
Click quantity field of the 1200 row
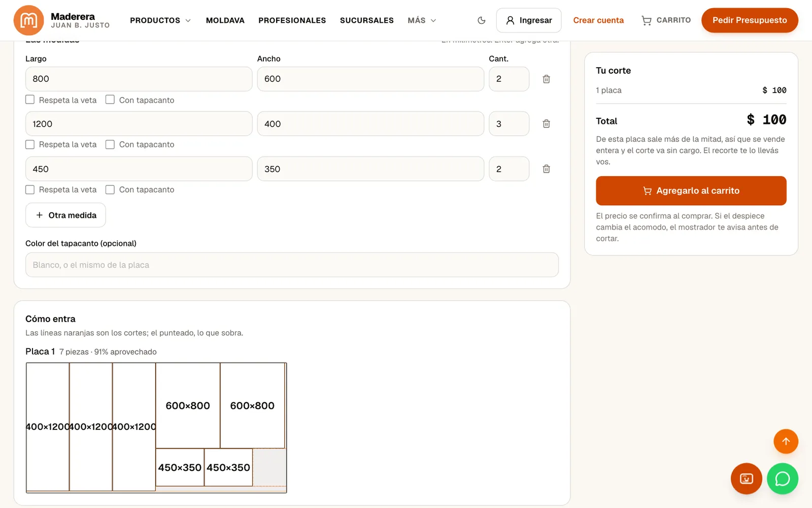[x=509, y=124]
